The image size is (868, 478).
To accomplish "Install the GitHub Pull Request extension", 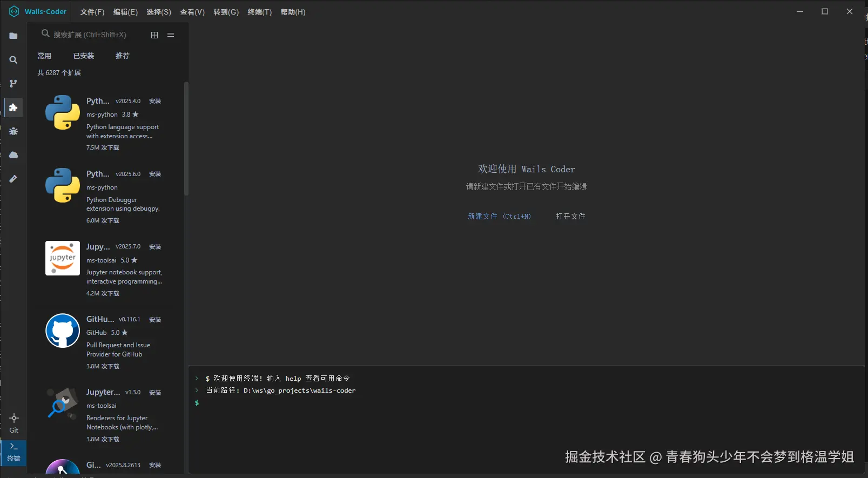I will [x=155, y=320].
